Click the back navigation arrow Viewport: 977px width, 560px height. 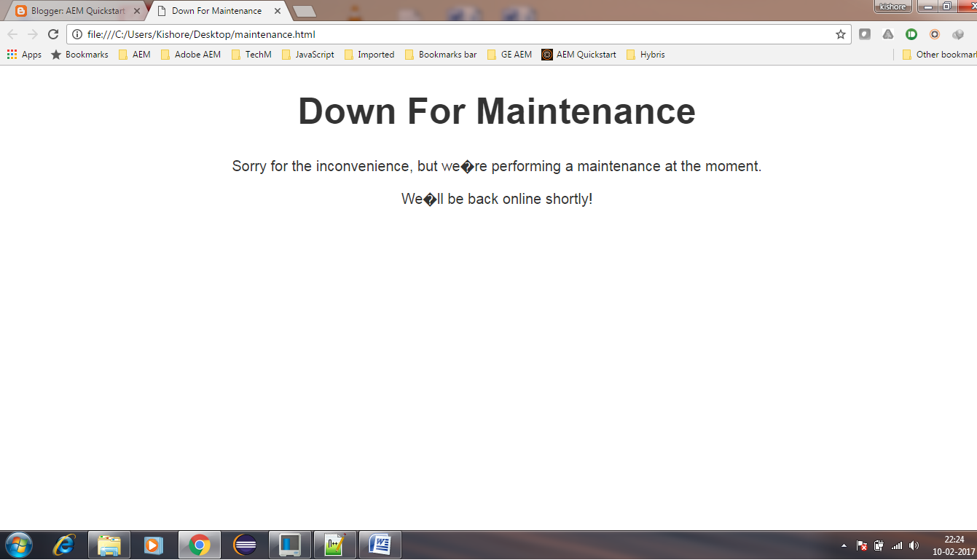click(12, 33)
